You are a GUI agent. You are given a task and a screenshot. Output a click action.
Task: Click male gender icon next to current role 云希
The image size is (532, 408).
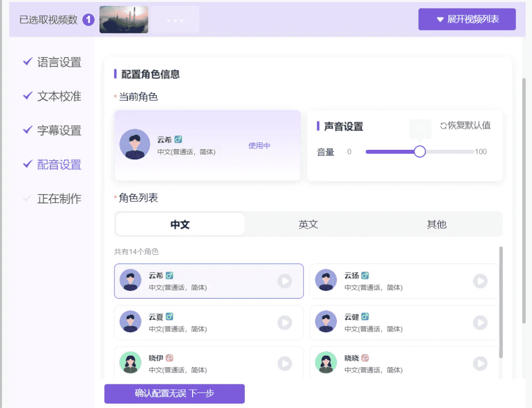point(178,139)
